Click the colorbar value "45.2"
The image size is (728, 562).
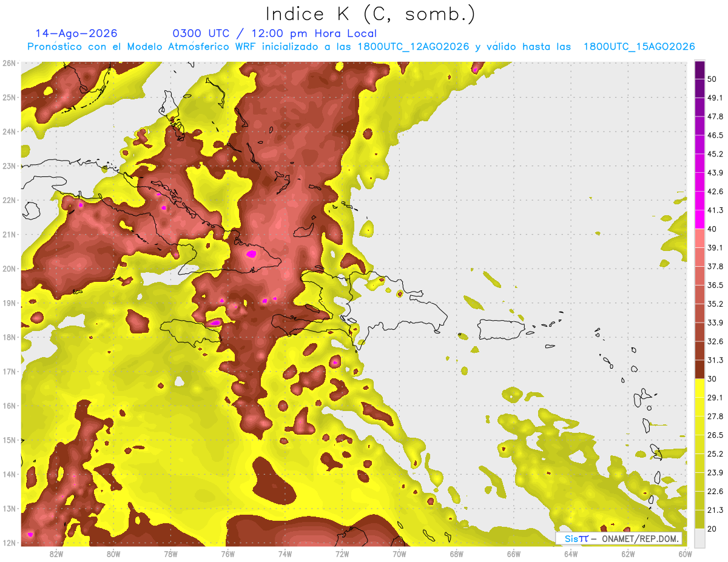716,154
